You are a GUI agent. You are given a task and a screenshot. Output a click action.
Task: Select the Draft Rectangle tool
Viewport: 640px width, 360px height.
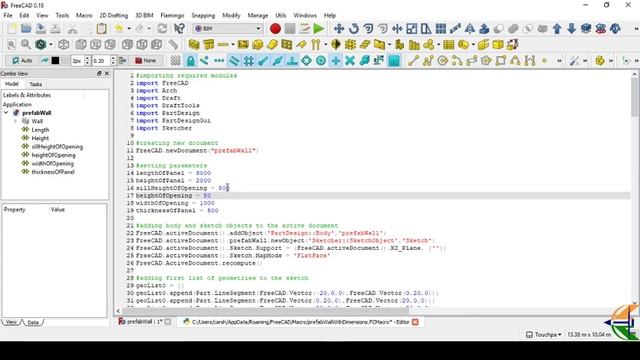pyautogui.click(x=501, y=61)
